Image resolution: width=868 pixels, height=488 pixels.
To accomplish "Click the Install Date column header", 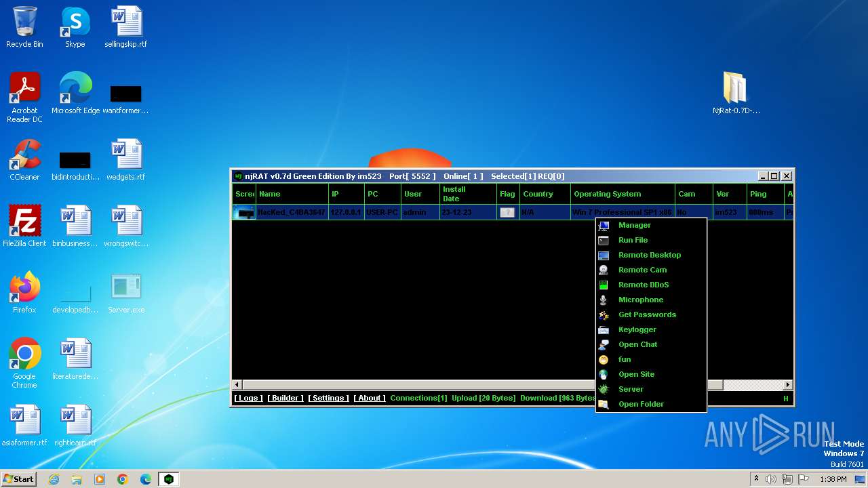I will pyautogui.click(x=468, y=194).
